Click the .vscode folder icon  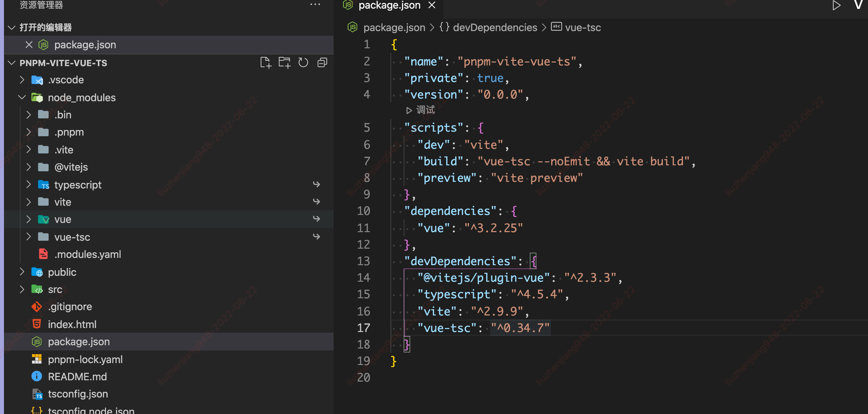[x=37, y=80]
